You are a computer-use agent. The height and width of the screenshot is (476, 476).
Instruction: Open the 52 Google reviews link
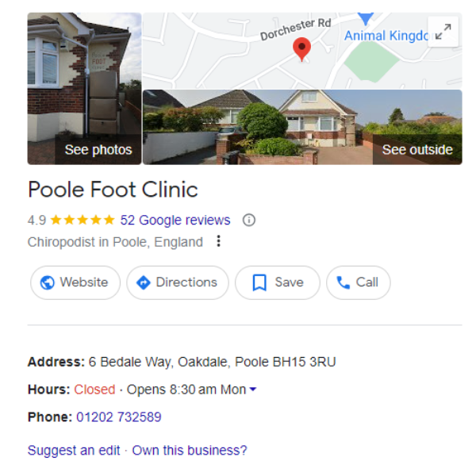tap(175, 220)
